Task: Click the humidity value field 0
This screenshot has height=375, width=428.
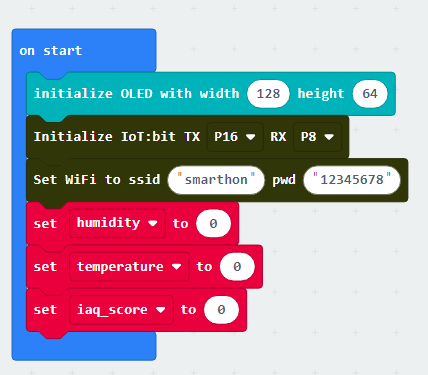Action: coord(213,223)
